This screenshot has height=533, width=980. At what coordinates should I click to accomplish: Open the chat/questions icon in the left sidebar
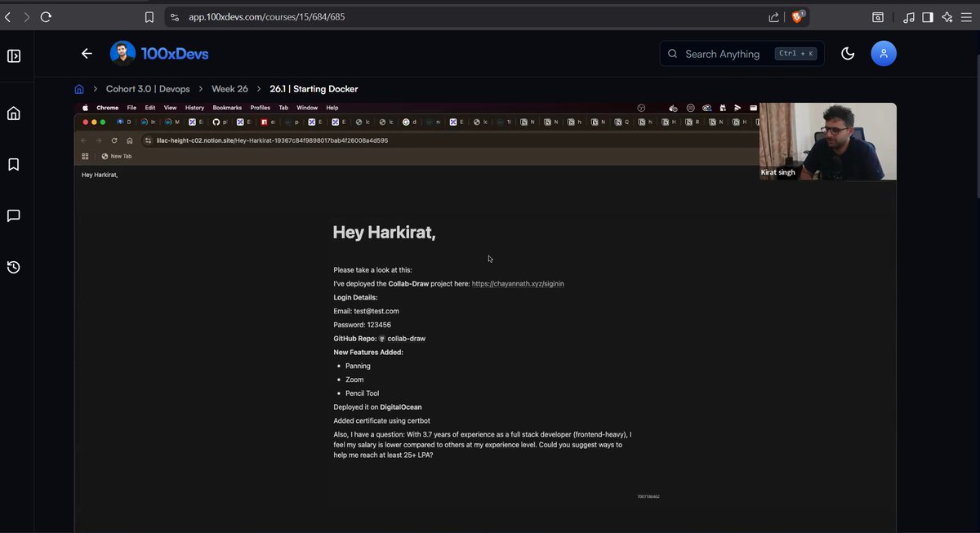[14, 216]
